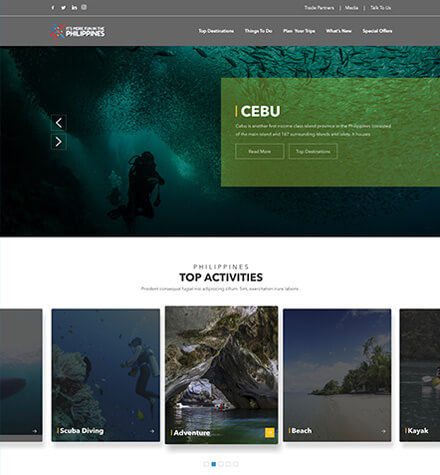Open Things To Do nav menu
440x475 pixels.
[258, 31]
